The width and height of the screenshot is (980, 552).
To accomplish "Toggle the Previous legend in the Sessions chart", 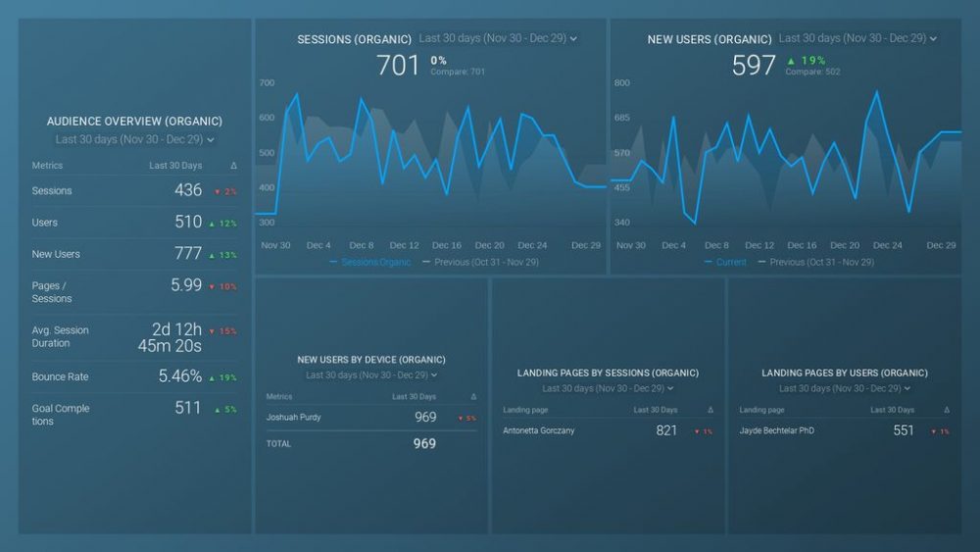I will (x=480, y=262).
